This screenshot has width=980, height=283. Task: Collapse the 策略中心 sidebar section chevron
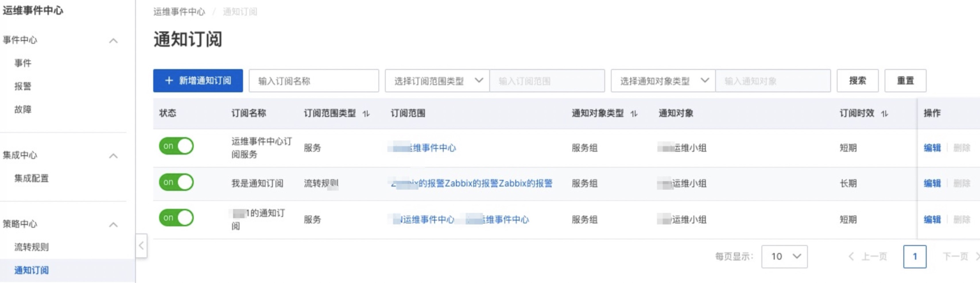coord(113,224)
